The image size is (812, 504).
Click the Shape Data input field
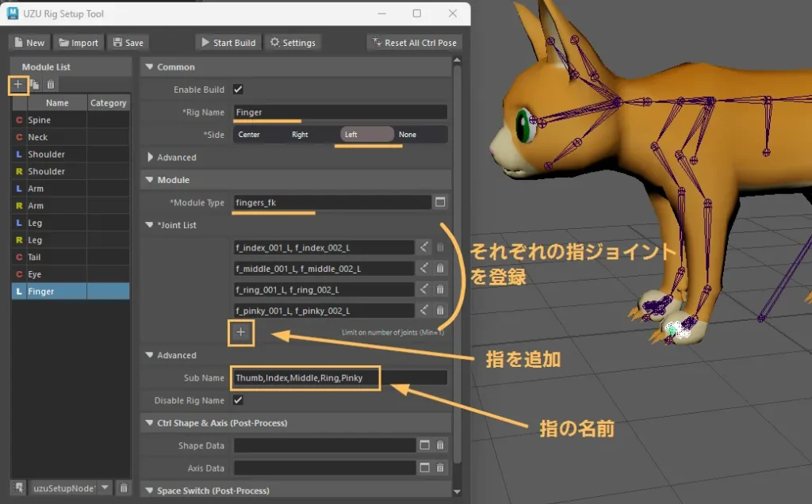pos(324,445)
